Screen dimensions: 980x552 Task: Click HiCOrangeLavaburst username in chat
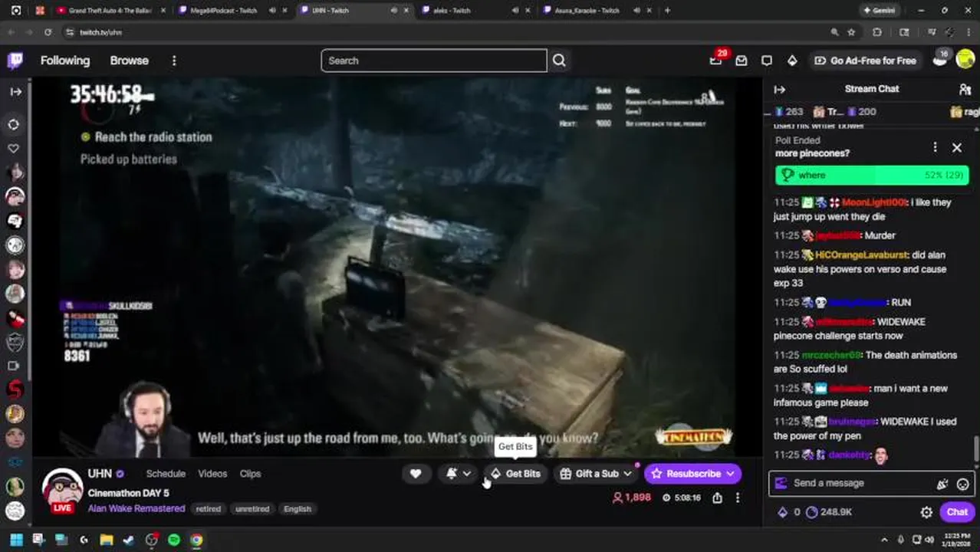pyautogui.click(x=862, y=255)
